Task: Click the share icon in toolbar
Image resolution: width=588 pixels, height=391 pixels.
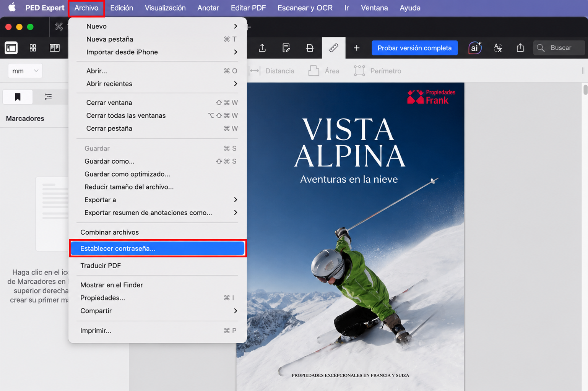Action: tap(520, 48)
